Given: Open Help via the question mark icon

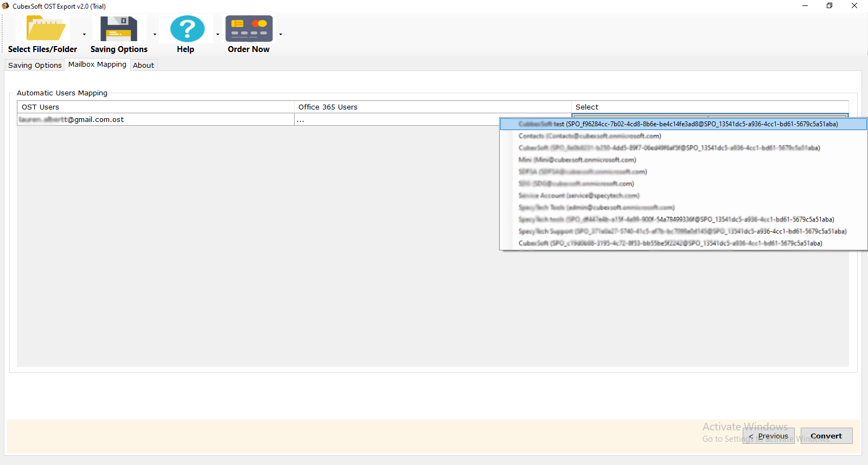Looking at the screenshot, I should (187, 29).
